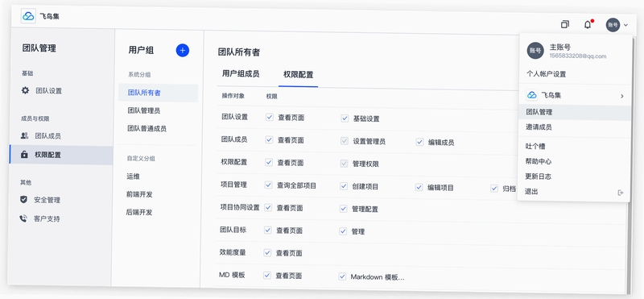
Task: Select the 运维 custom group
Action: (134, 176)
